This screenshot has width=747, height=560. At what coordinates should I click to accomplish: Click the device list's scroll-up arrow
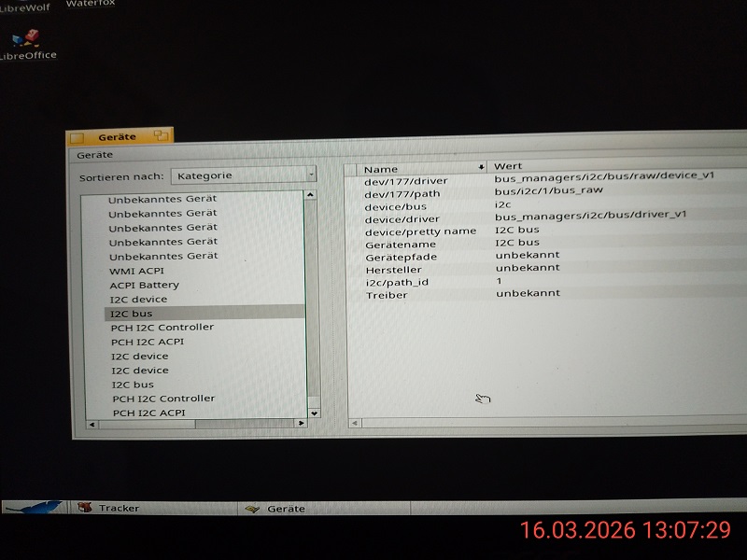point(312,195)
